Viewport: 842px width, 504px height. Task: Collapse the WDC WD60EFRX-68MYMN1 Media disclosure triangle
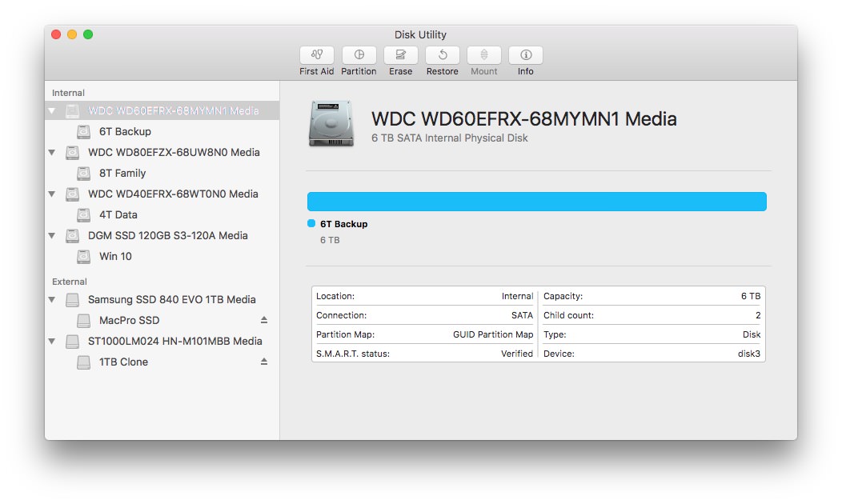point(51,110)
